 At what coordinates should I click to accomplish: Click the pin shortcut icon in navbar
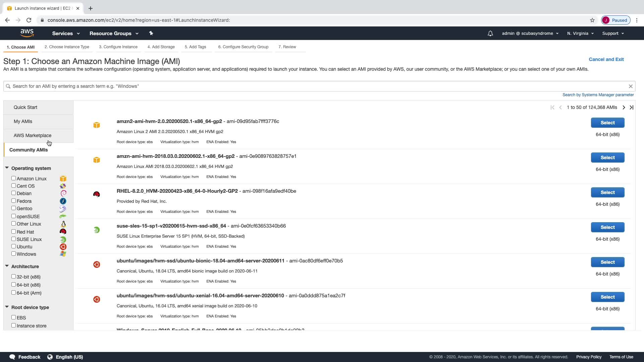point(151,33)
